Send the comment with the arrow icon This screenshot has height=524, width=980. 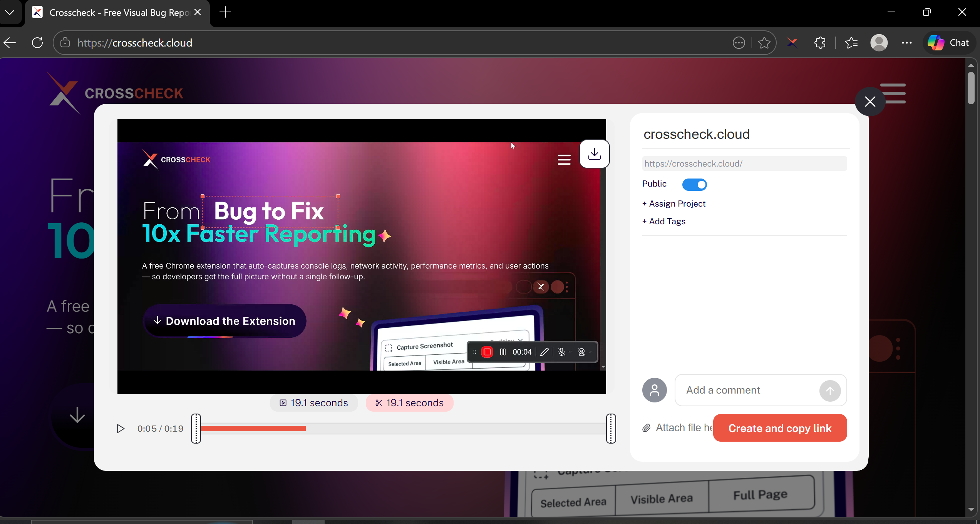tap(830, 390)
